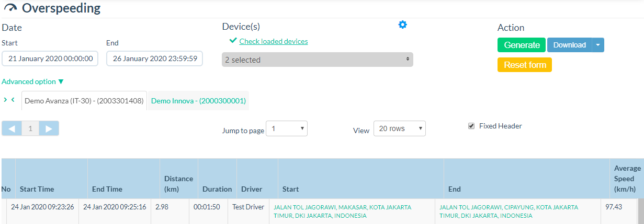The width and height of the screenshot is (644, 224).
Task: Click the Reset form button
Action: coord(524,65)
